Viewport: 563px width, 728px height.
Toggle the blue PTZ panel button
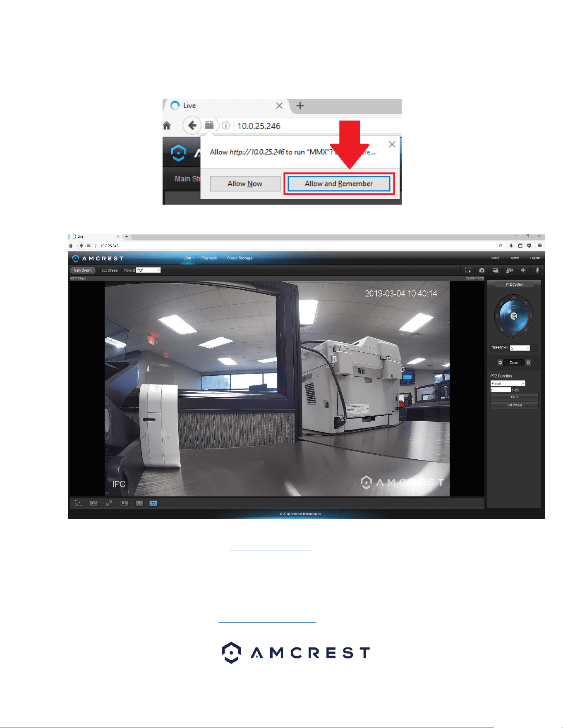point(153,503)
